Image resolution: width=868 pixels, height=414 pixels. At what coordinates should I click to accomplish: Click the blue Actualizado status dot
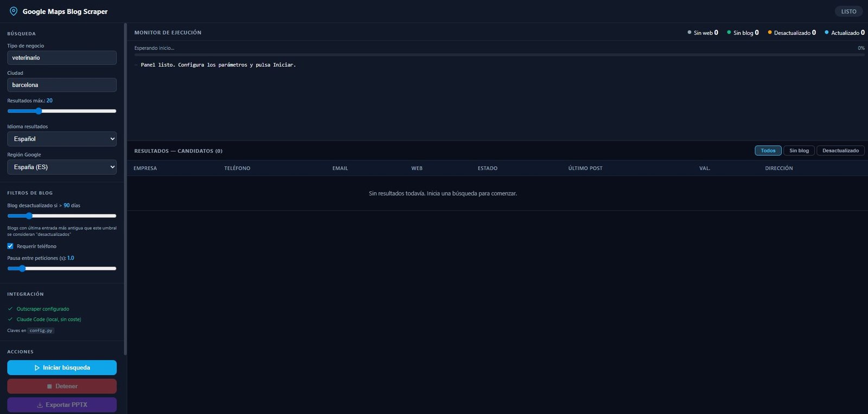click(827, 33)
